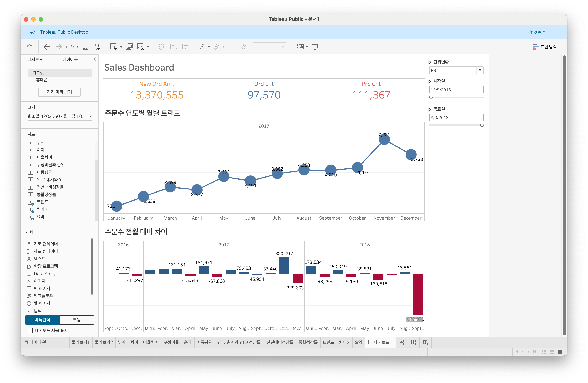Select the 부동 floating toggle

coord(77,319)
